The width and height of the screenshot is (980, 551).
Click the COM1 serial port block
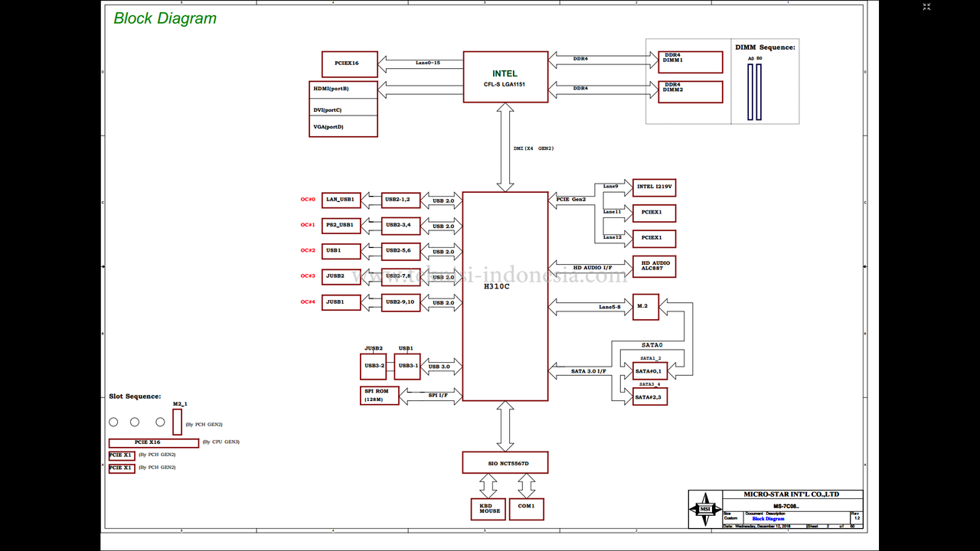click(527, 509)
